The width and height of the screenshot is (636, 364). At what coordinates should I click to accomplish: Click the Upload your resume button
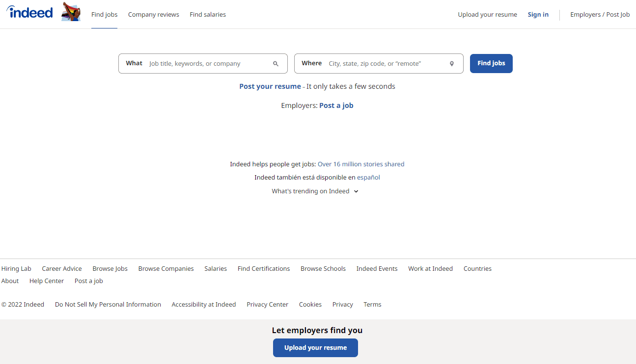click(x=315, y=348)
